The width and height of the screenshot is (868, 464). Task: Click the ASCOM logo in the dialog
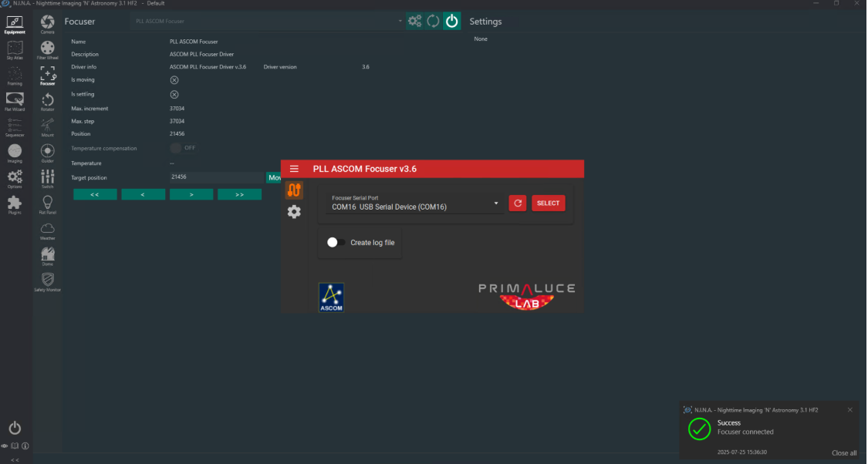(x=331, y=298)
